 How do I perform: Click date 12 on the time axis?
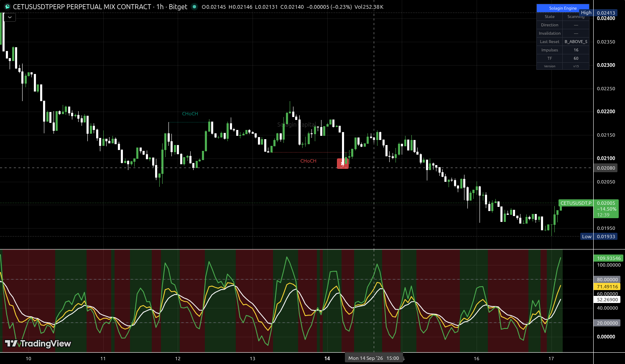tap(178, 359)
